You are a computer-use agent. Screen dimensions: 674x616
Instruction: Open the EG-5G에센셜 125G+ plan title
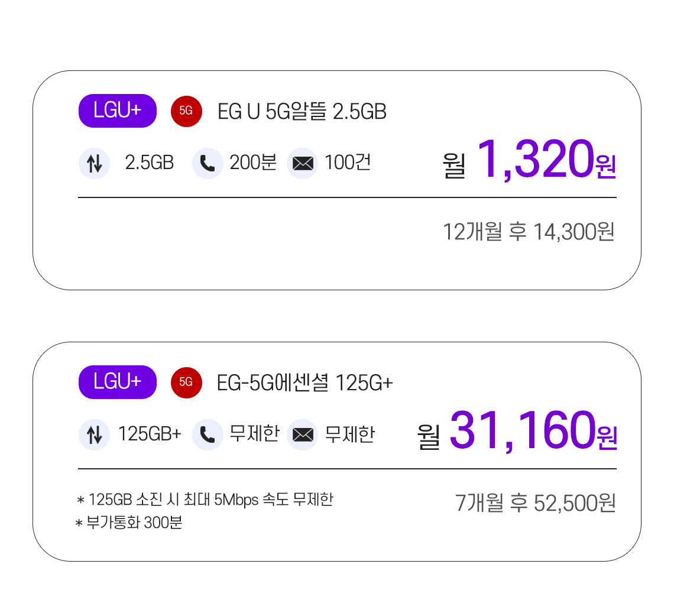coord(304,383)
